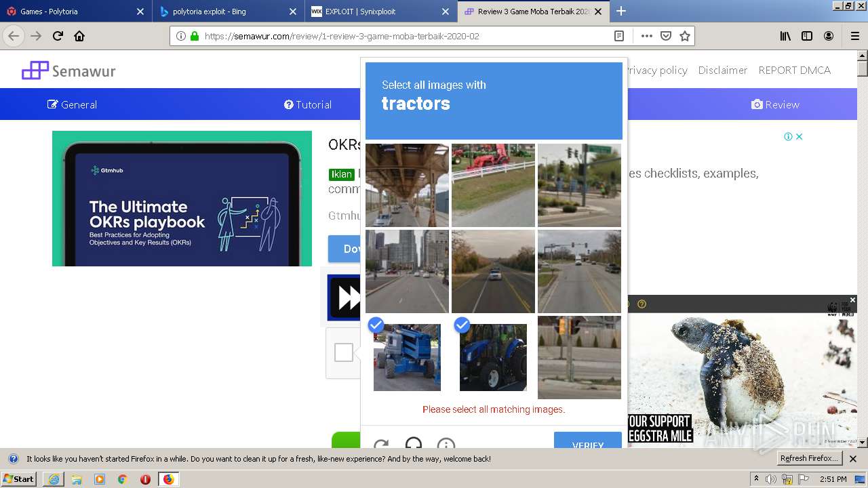Image resolution: width=868 pixels, height=488 pixels.
Task: Open the Firefox home page
Action: pos(79,36)
